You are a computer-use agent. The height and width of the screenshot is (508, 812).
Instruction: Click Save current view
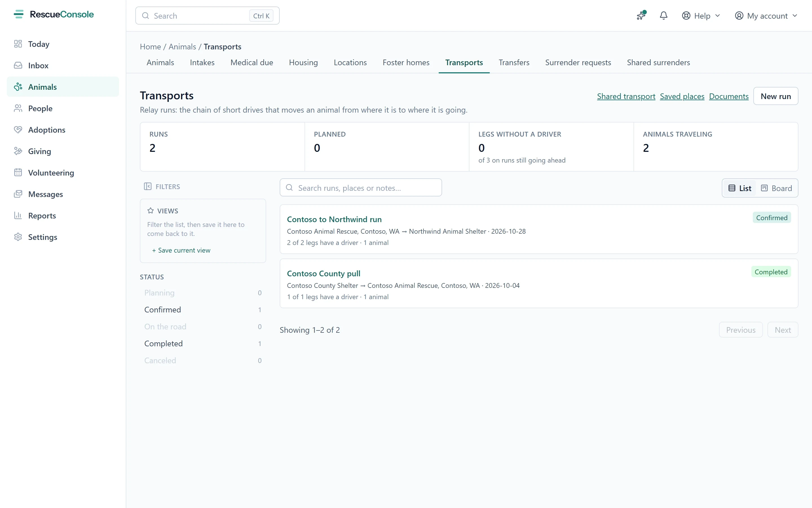181,250
